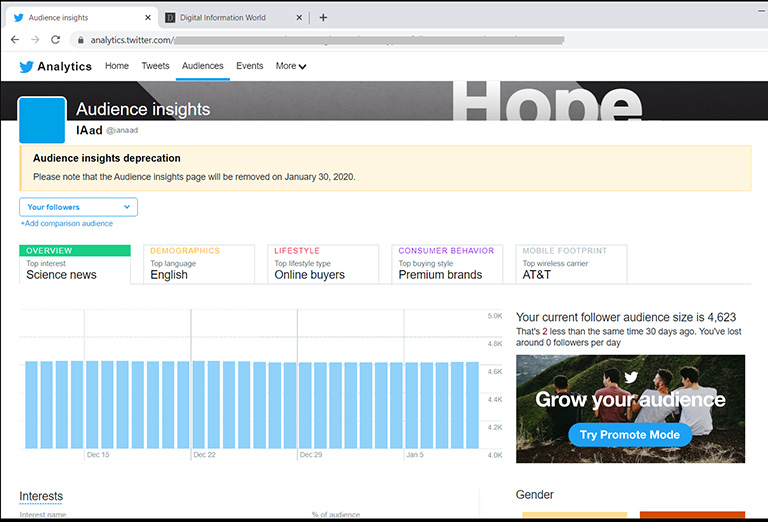The image size is (768, 522).
Task: Click the padlock icon in address bar
Action: 82,40
